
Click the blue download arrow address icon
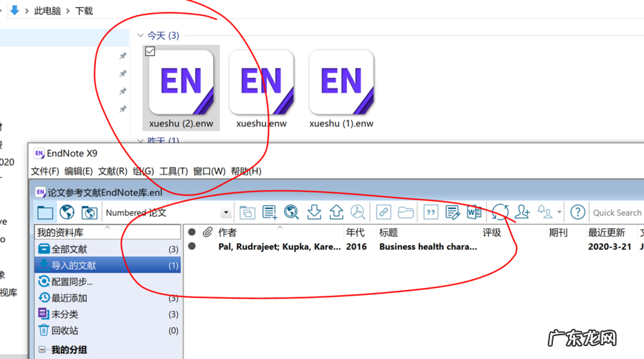click(x=14, y=10)
